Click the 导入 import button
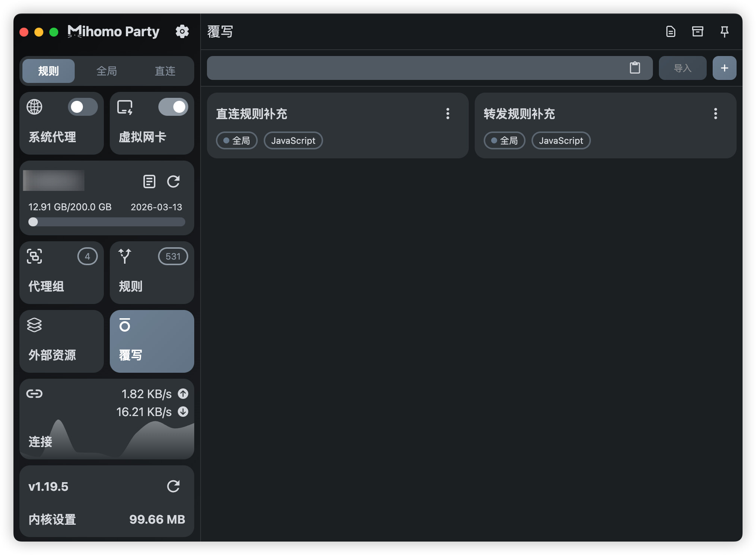Viewport: 756px width, 555px height. tap(682, 68)
